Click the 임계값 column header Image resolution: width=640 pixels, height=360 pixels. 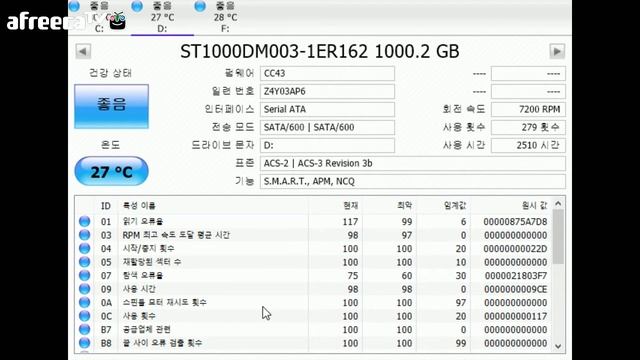tap(443, 206)
